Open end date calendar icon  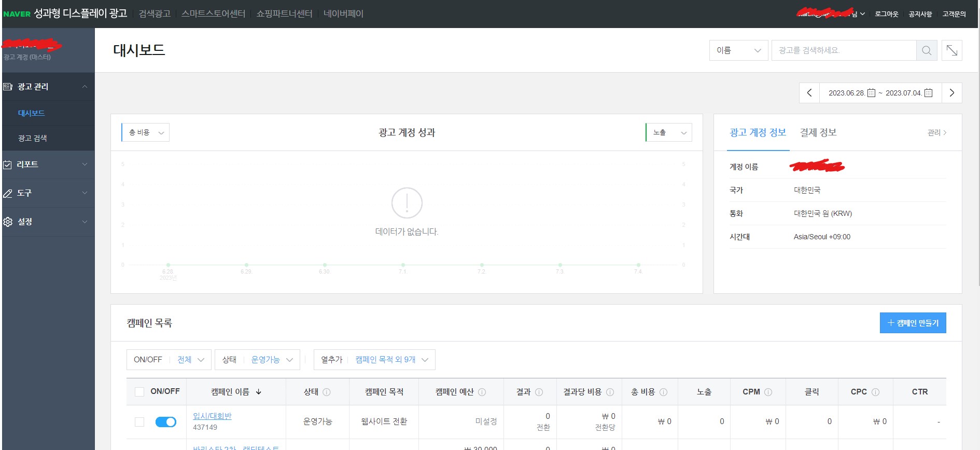click(929, 93)
